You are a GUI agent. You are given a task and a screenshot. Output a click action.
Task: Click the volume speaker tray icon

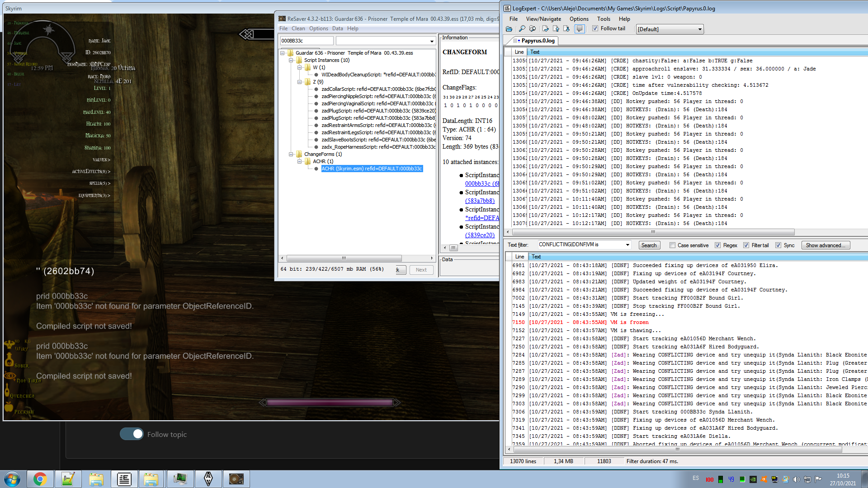pos(796,479)
